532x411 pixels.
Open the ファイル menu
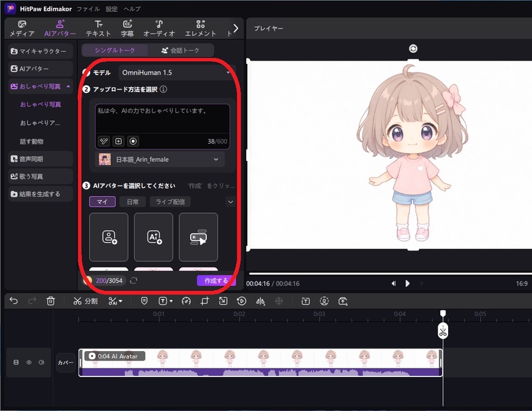88,9
